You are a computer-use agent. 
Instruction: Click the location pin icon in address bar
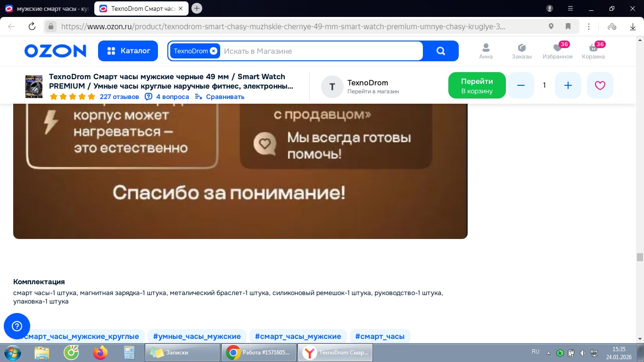tap(551, 26)
